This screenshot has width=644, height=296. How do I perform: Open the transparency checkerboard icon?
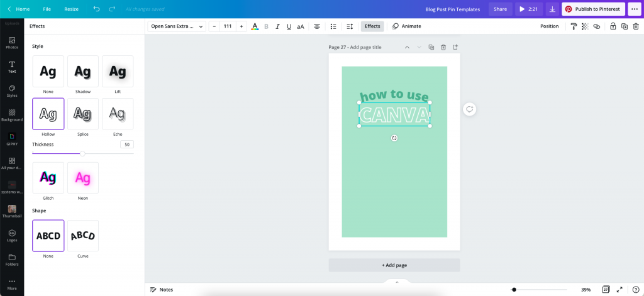586,26
